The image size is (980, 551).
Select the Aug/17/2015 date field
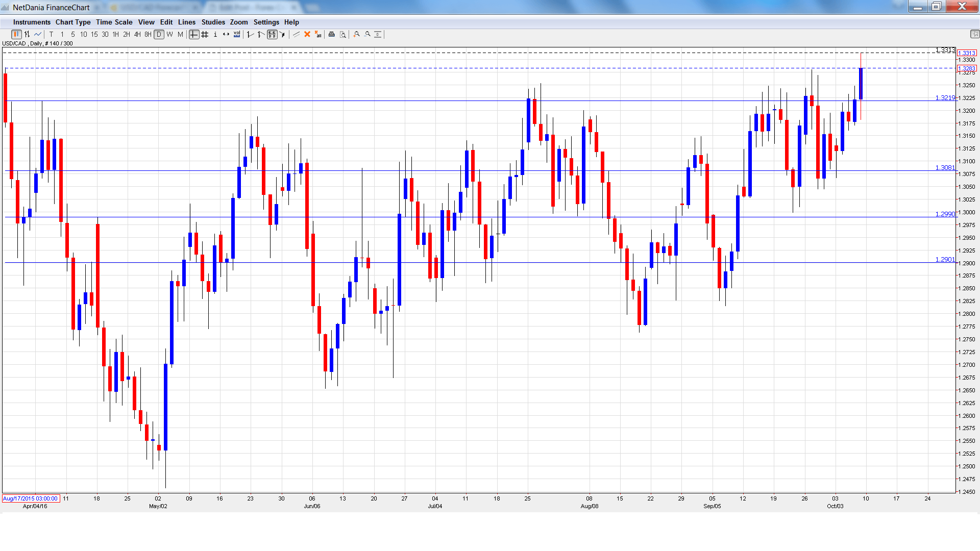[30, 498]
